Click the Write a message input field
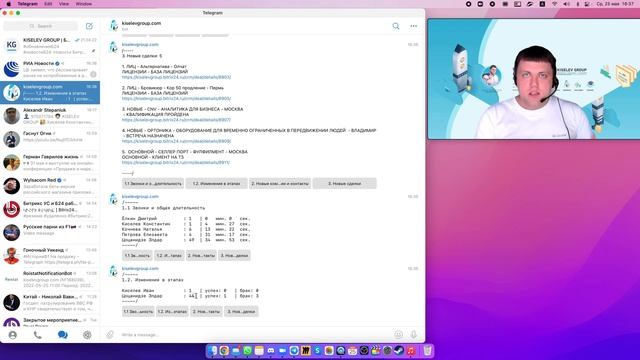640x360 pixels. [x=255, y=335]
